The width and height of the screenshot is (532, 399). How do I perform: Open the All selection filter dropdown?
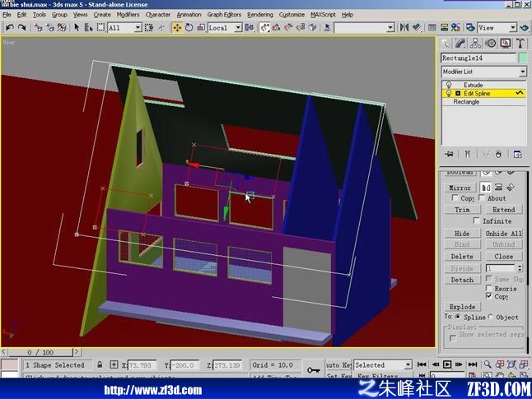[x=138, y=28]
